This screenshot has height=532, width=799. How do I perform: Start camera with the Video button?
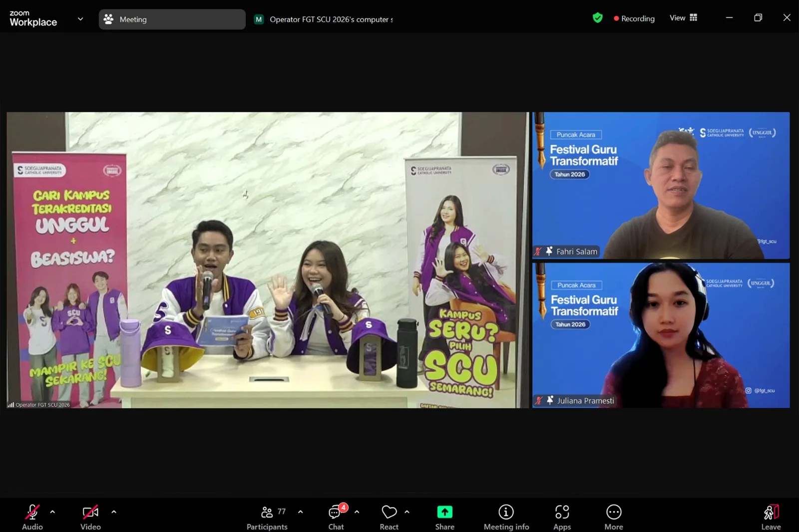coord(90,517)
